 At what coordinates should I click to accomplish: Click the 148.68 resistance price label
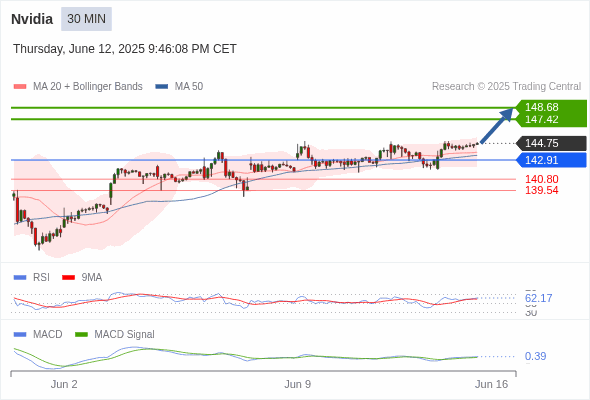point(541,107)
